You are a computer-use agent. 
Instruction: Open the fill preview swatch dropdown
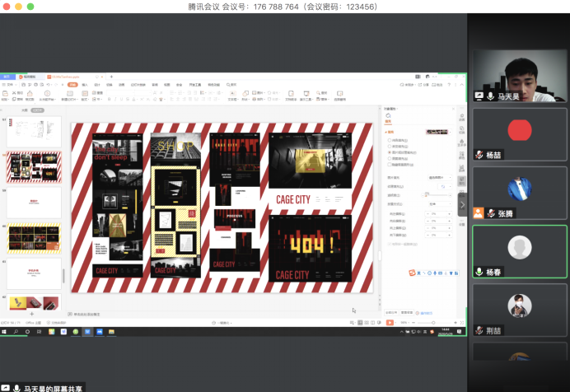tap(437, 132)
